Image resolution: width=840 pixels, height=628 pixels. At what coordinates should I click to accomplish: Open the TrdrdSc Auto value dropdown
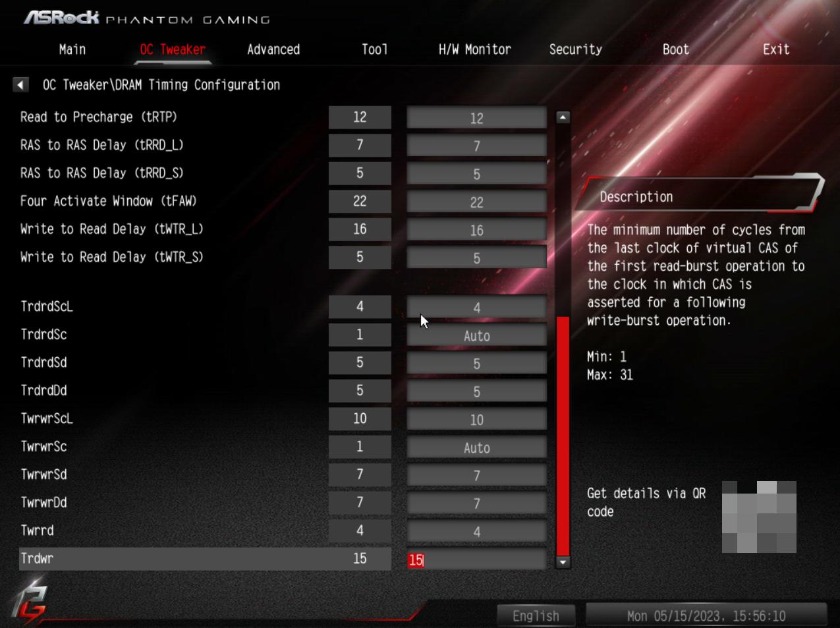click(x=476, y=335)
